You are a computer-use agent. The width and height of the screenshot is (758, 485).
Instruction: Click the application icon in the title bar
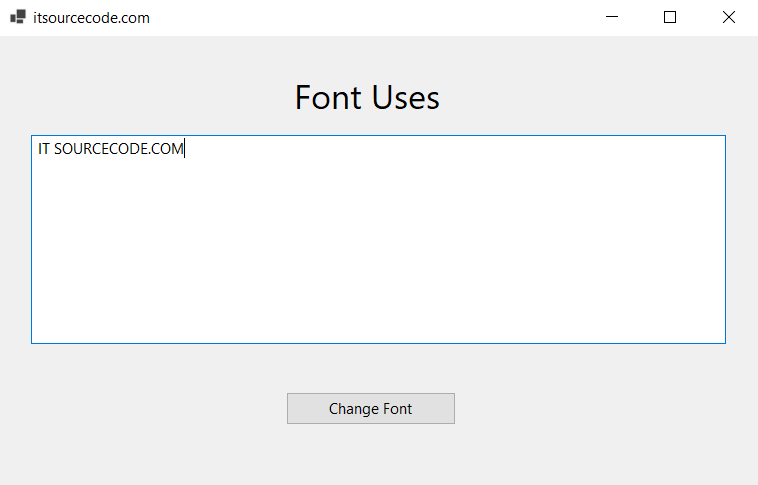tap(18, 17)
